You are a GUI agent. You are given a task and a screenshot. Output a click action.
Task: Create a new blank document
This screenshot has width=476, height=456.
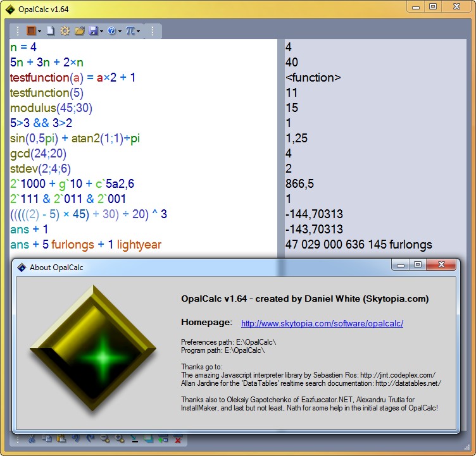coord(51,30)
